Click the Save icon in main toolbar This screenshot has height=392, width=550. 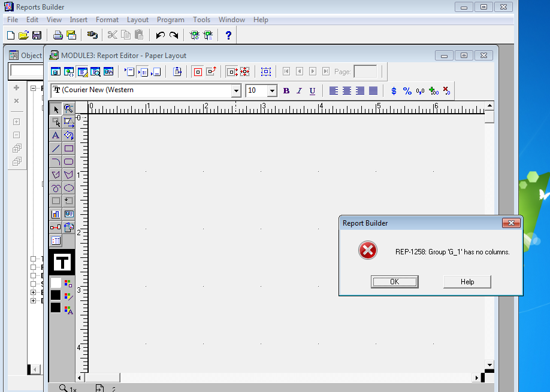point(37,35)
